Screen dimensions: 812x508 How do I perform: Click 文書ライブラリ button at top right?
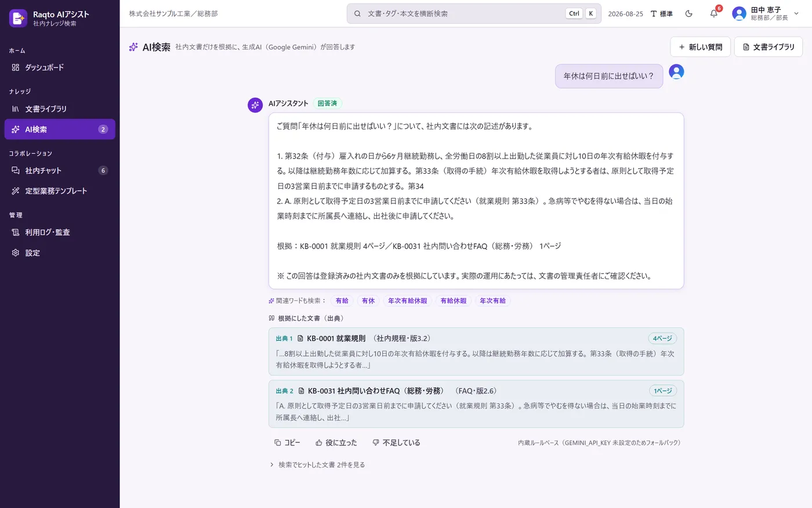[x=768, y=47]
